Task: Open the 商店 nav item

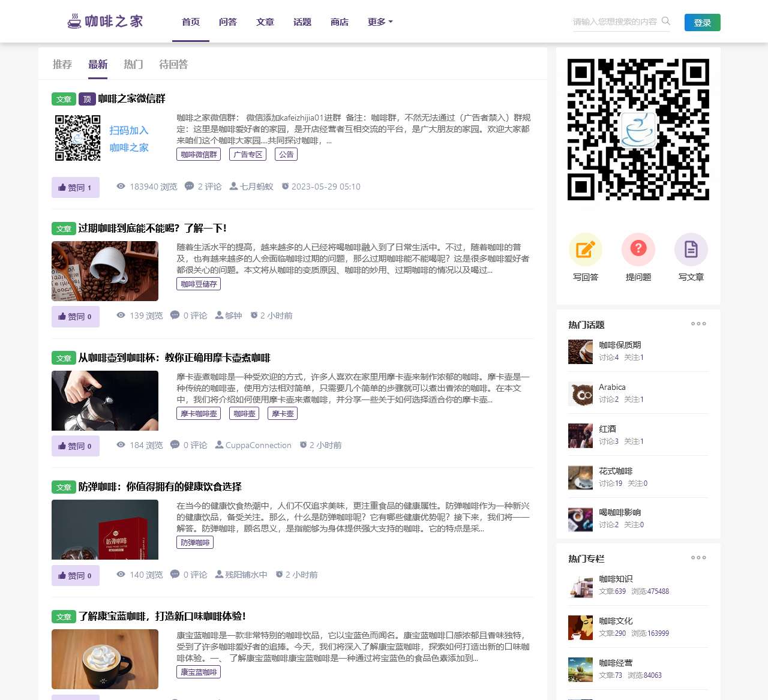Action: [x=340, y=22]
